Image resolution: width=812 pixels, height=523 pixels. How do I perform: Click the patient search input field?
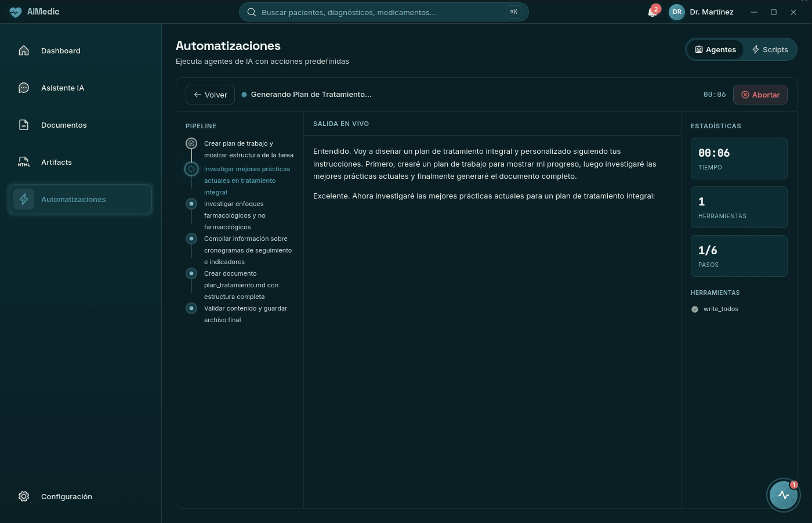click(x=384, y=12)
